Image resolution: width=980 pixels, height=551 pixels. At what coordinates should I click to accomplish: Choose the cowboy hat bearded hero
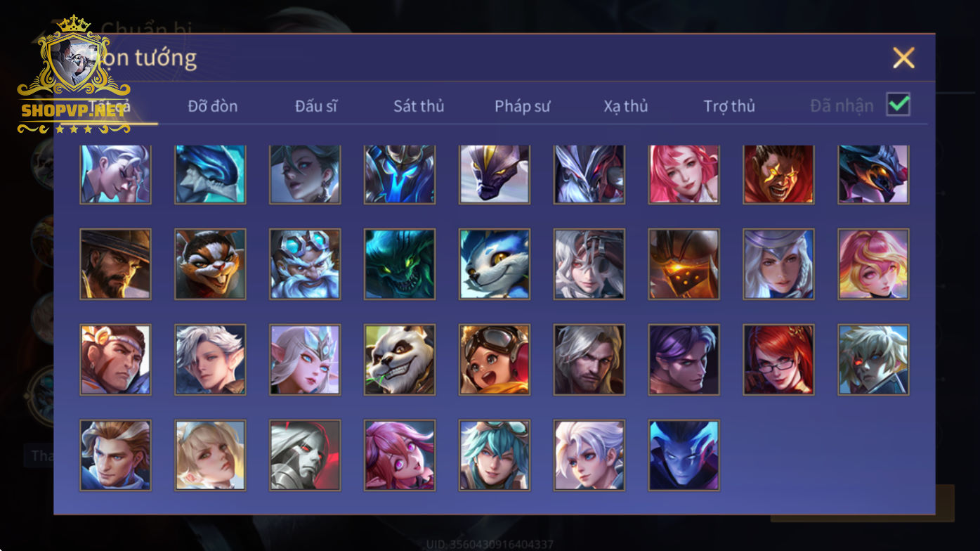[x=115, y=264]
